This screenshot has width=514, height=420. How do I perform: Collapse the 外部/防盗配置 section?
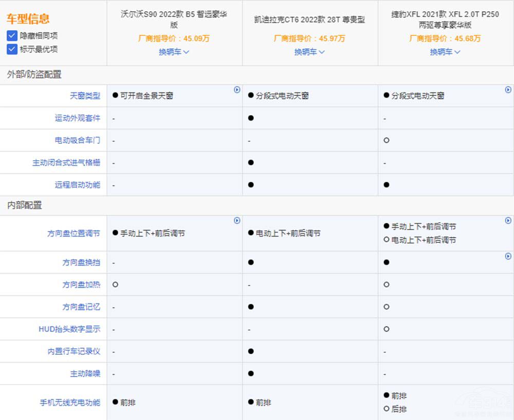[33, 75]
